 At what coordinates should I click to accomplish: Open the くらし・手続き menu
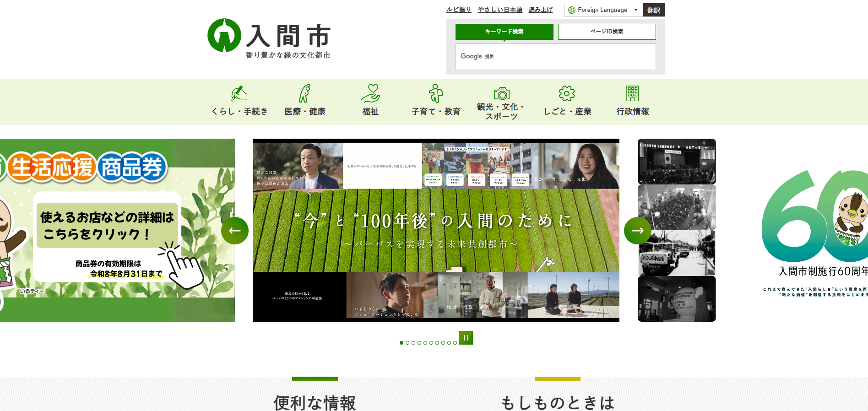pyautogui.click(x=239, y=101)
